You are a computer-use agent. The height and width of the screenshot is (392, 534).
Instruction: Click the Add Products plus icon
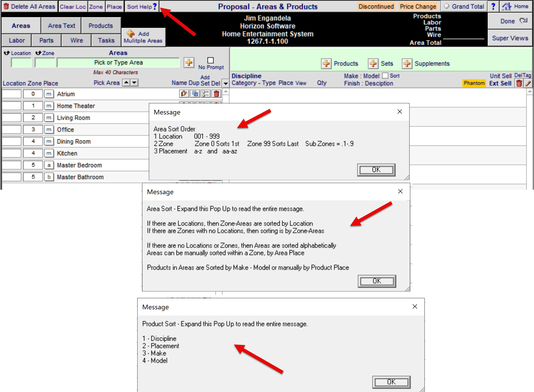[x=326, y=64]
